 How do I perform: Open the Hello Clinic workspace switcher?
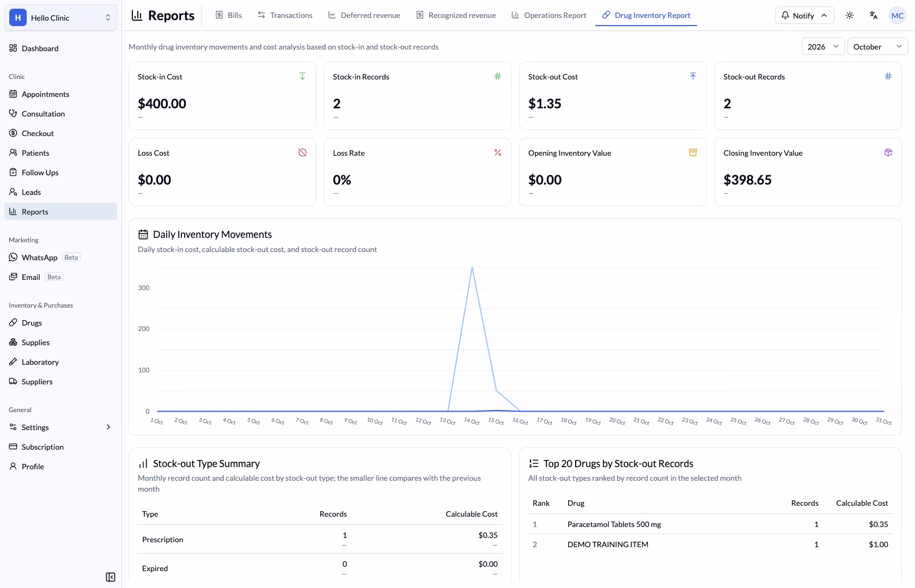tap(60, 18)
